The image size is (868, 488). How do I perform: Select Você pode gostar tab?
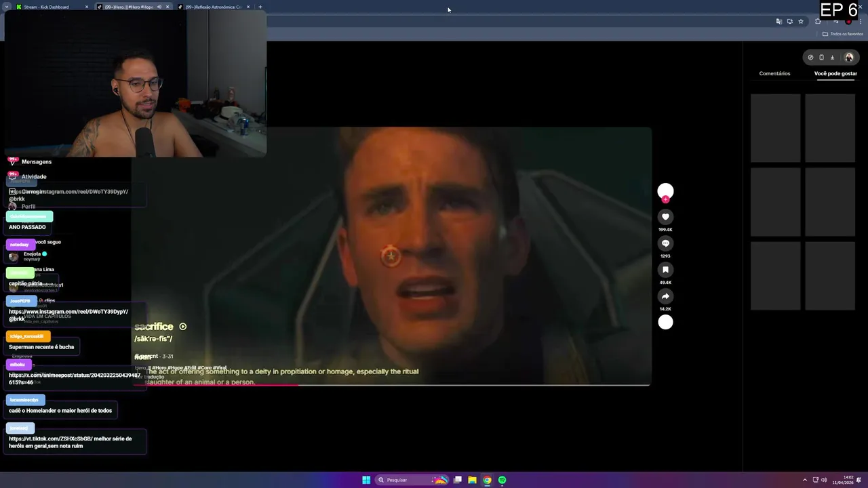835,73
